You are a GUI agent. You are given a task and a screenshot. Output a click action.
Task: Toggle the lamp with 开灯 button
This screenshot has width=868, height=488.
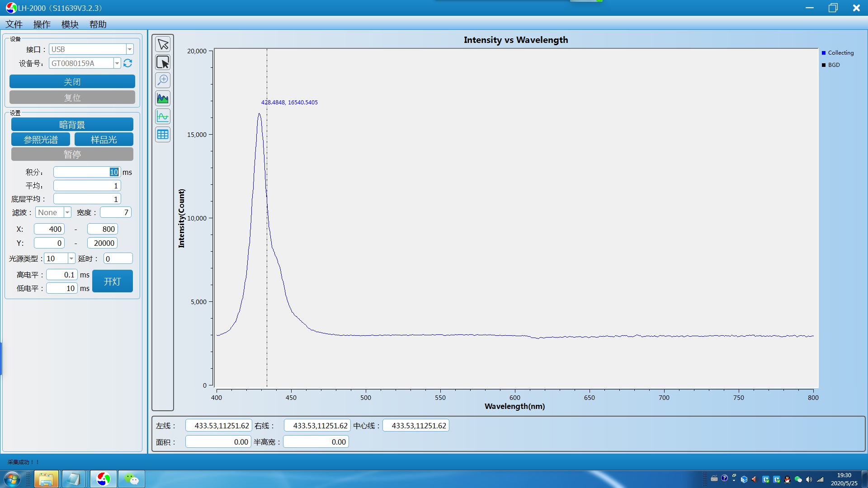[112, 282]
